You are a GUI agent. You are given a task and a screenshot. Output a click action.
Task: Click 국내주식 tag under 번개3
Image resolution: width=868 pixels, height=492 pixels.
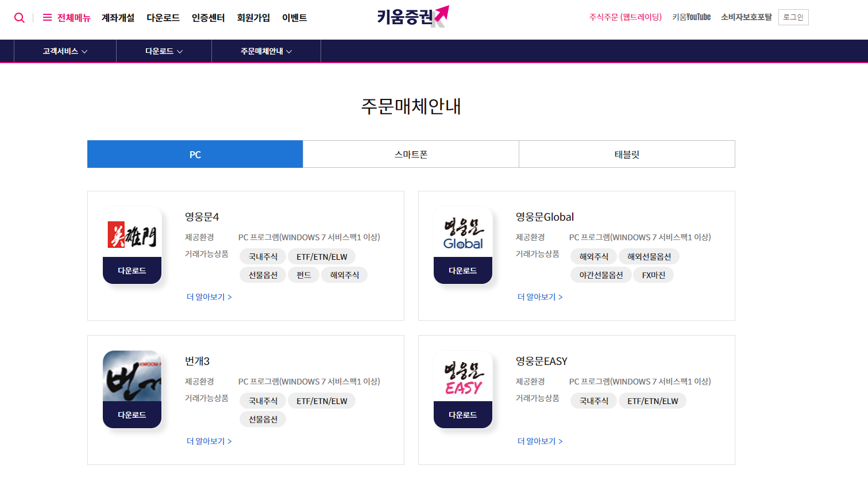263,401
